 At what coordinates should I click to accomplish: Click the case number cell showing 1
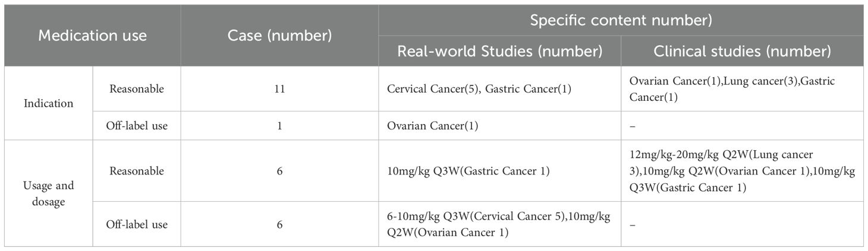(279, 126)
